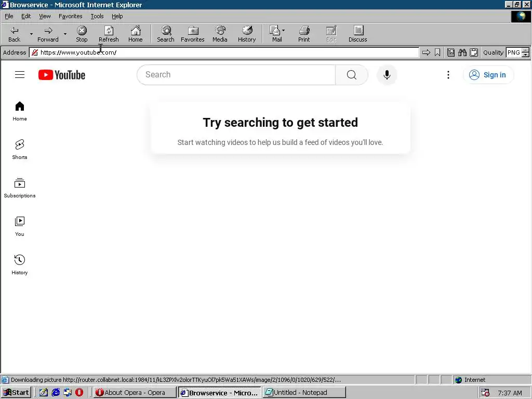Switch to Untitled - Notepad taskbar window
The width and height of the screenshot is (532, 399).
coord(304,393)
